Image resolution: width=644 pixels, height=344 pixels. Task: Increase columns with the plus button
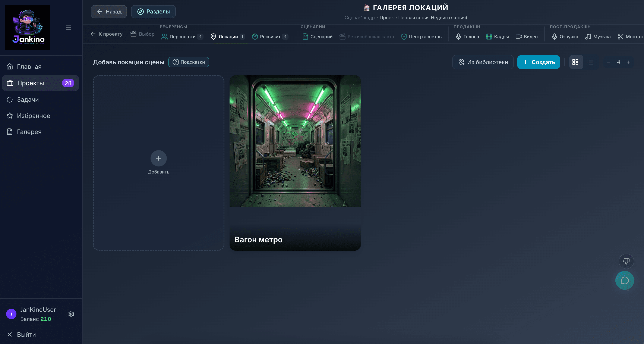point(628,62)
